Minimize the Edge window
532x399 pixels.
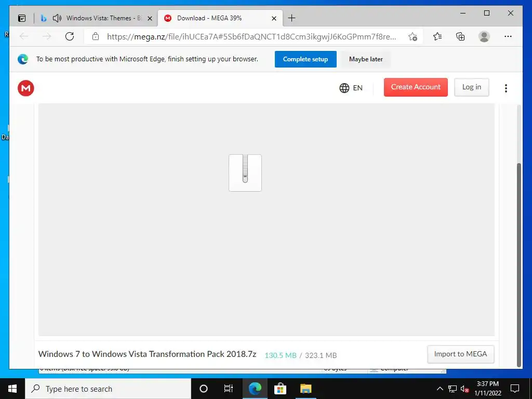463,13
